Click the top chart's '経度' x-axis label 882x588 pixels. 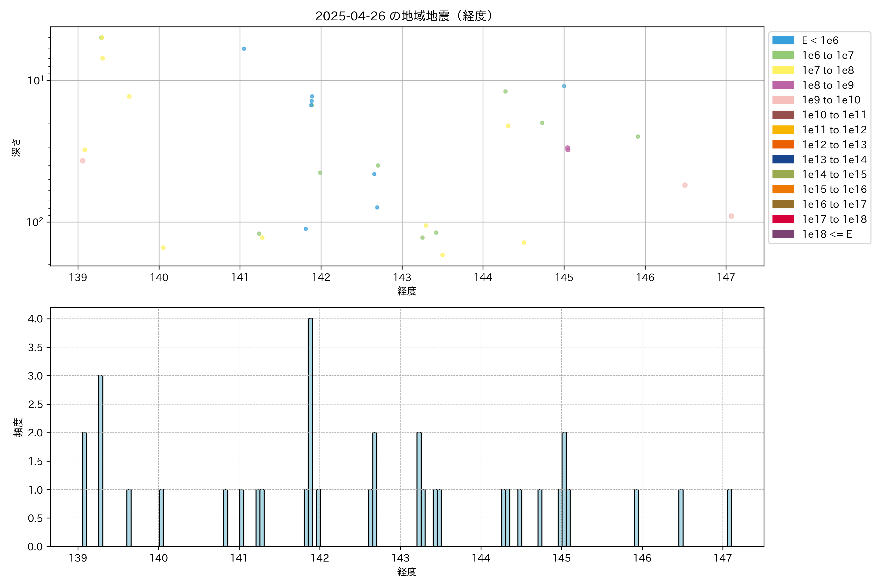tap(406, 291)
